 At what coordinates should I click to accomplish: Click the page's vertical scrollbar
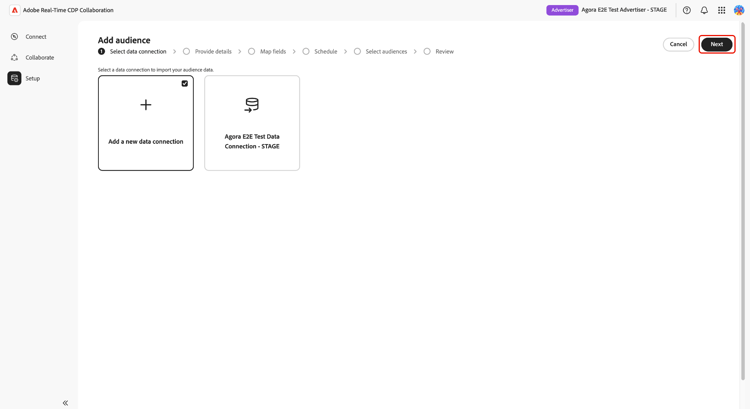[743, 201]
